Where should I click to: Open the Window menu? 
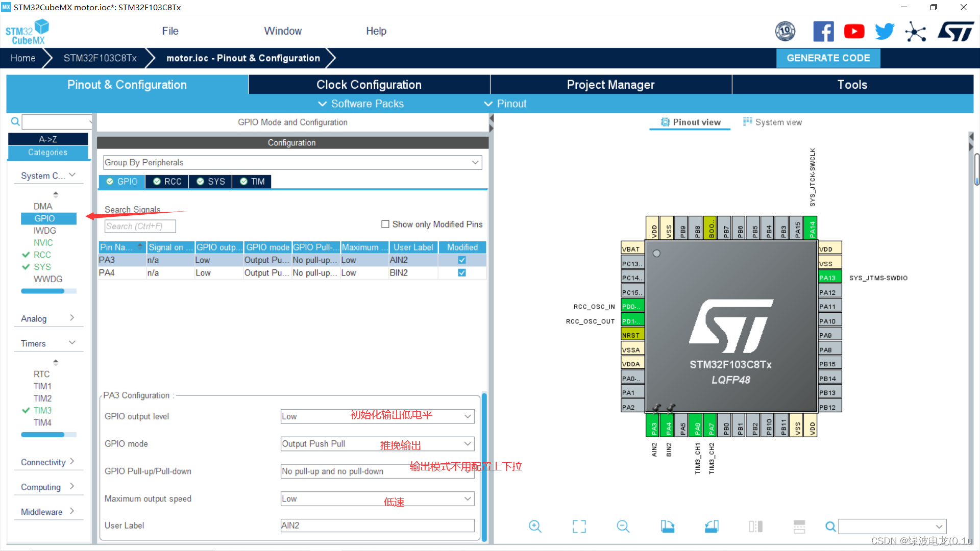point(283,31)
